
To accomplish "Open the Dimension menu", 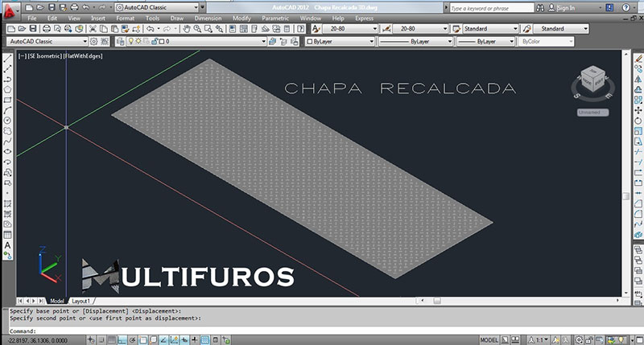I will 207,17.
